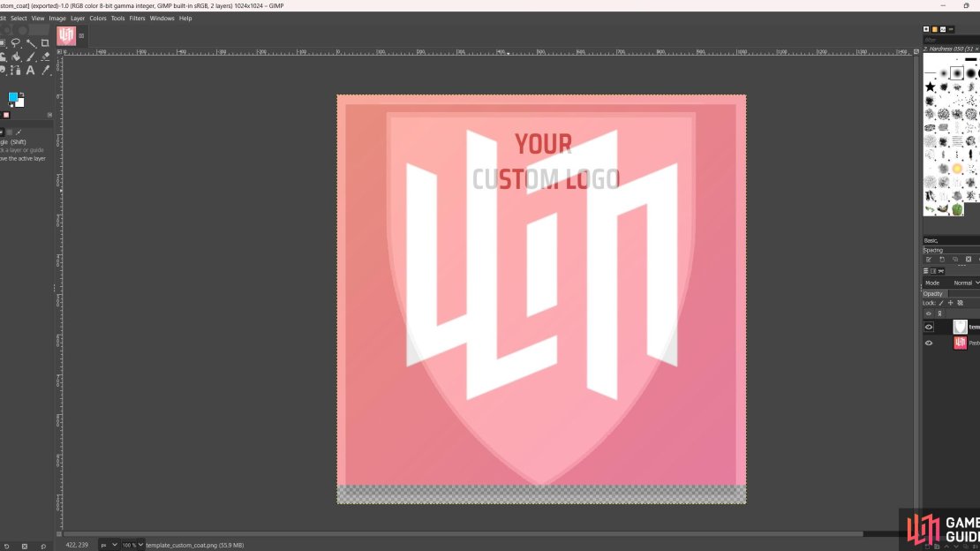Toggle the lock position and size option
Screen dimensions: 980x551
point(951,304)
